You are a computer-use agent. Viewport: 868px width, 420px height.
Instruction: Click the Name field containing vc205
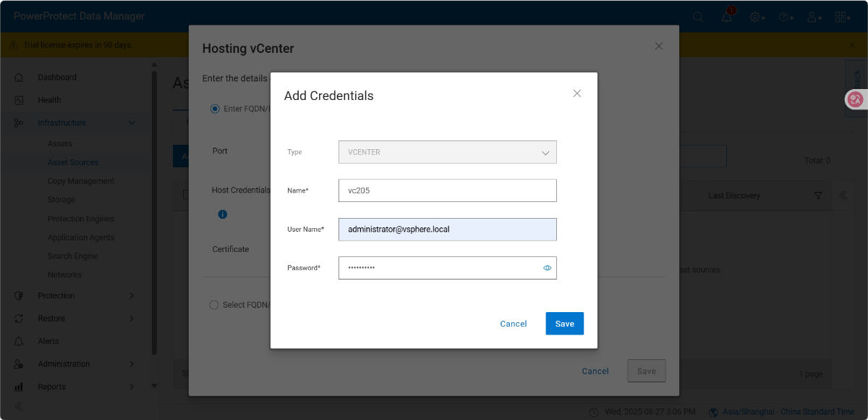coord(448,190)
